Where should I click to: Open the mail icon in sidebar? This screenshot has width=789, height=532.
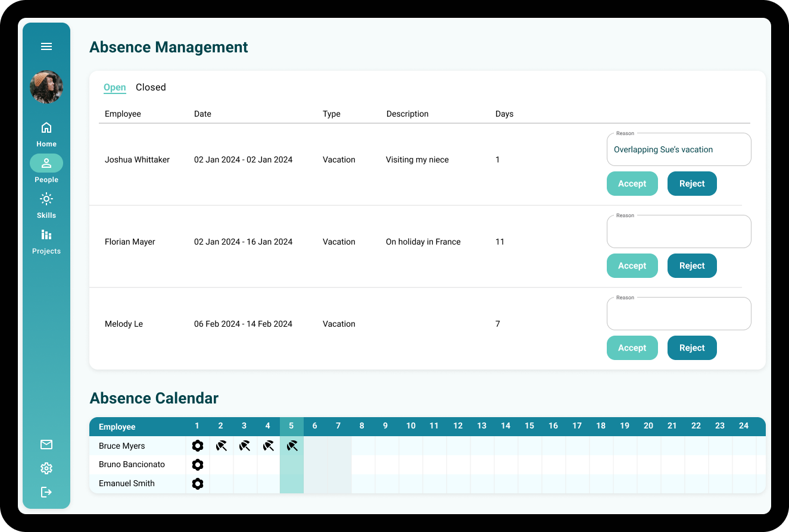(x=46, y=445)
